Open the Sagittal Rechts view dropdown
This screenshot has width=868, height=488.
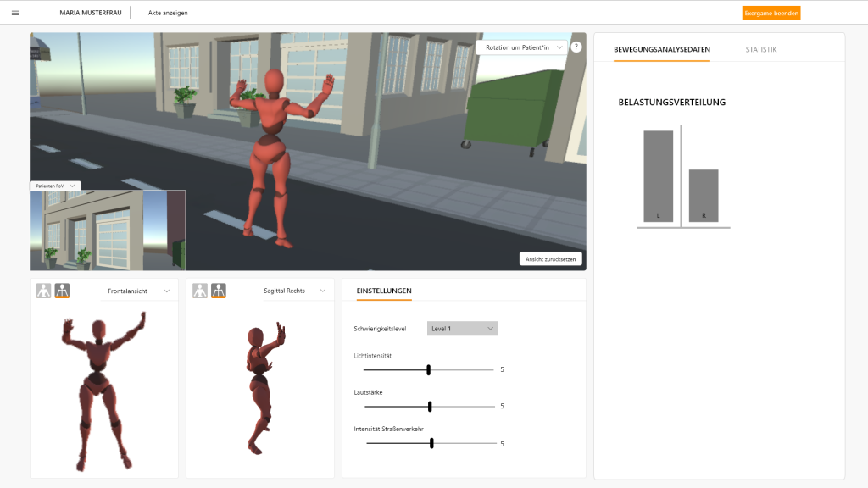pos(294,291)
